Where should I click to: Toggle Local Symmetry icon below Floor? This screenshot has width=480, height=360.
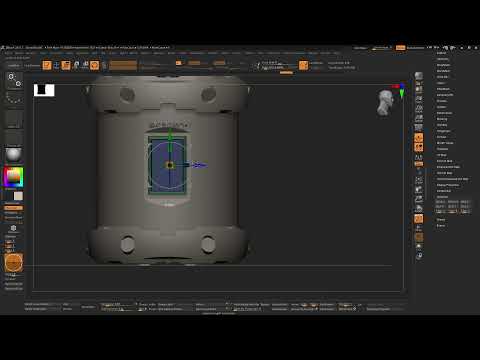tap(419, 157)
